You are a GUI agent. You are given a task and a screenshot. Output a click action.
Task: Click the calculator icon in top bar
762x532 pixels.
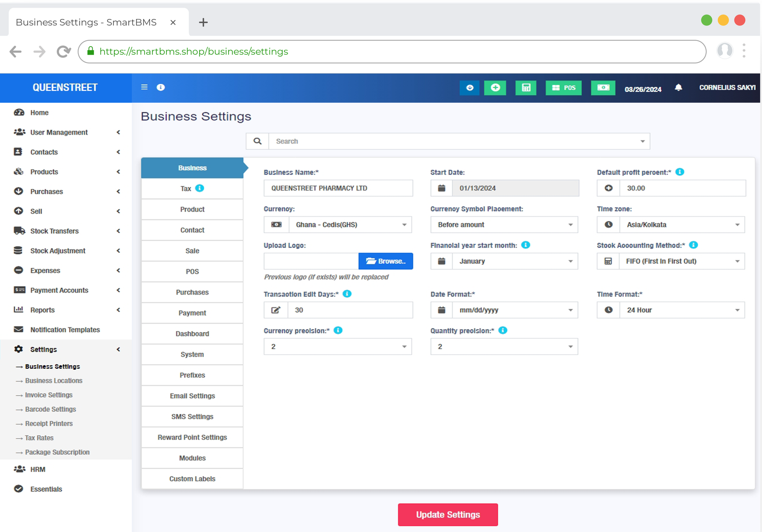tap(526, 88)
